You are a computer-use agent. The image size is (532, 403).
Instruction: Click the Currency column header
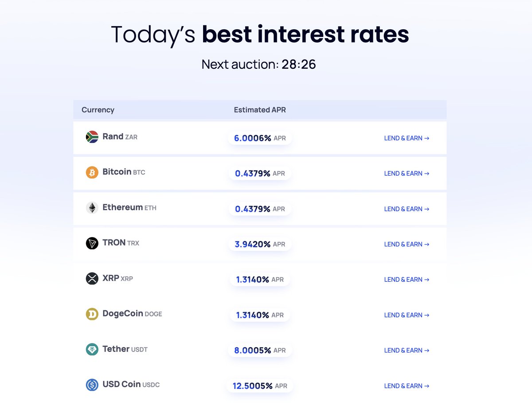coord(98,110)
